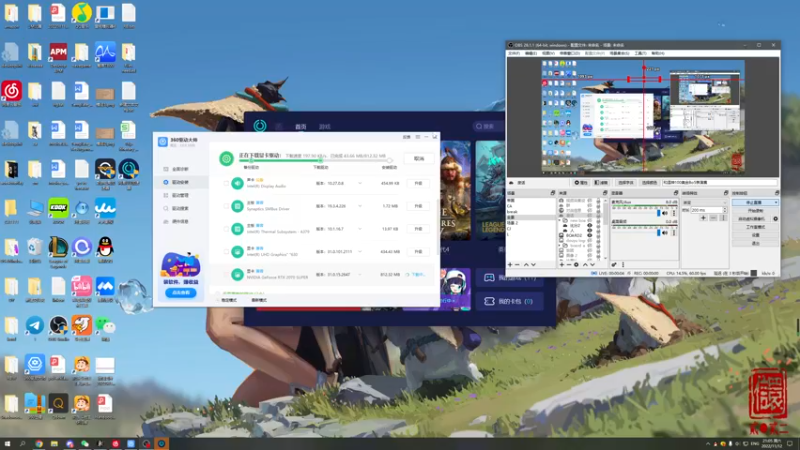Screen dimensions: 800x450
Task: Switch to games tab in dark game launcher
Action: (x=324, y=126)
